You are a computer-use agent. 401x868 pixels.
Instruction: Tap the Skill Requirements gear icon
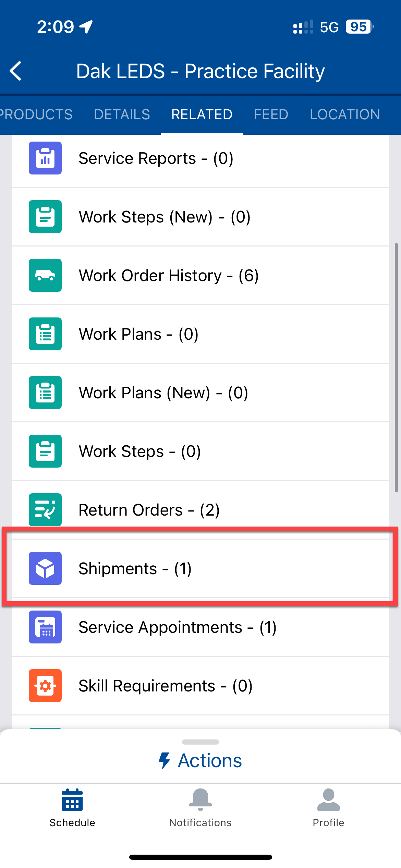pos(45,686)
